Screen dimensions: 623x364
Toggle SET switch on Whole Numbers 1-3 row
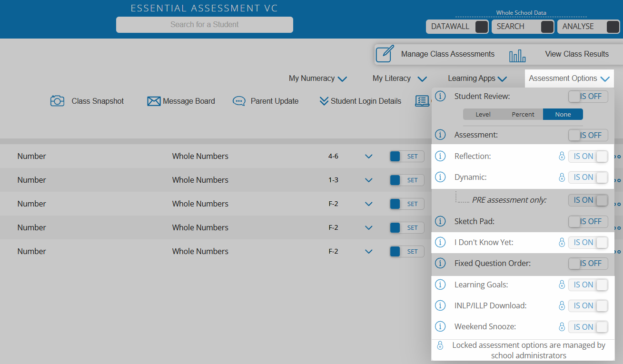pyautogui.click(x=407, y=180)
